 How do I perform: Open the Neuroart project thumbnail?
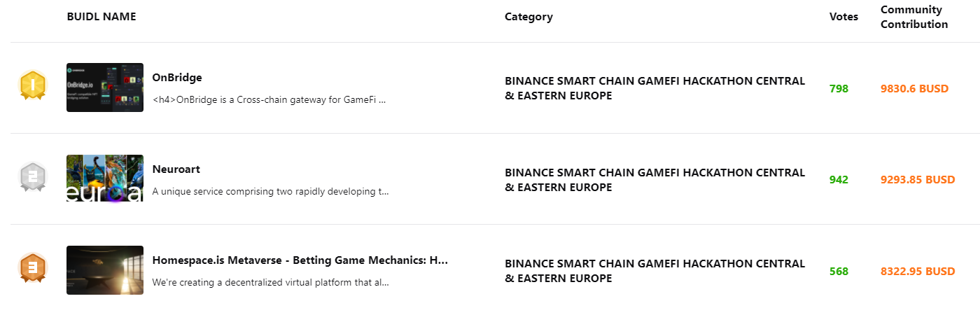tap(105, 178)
